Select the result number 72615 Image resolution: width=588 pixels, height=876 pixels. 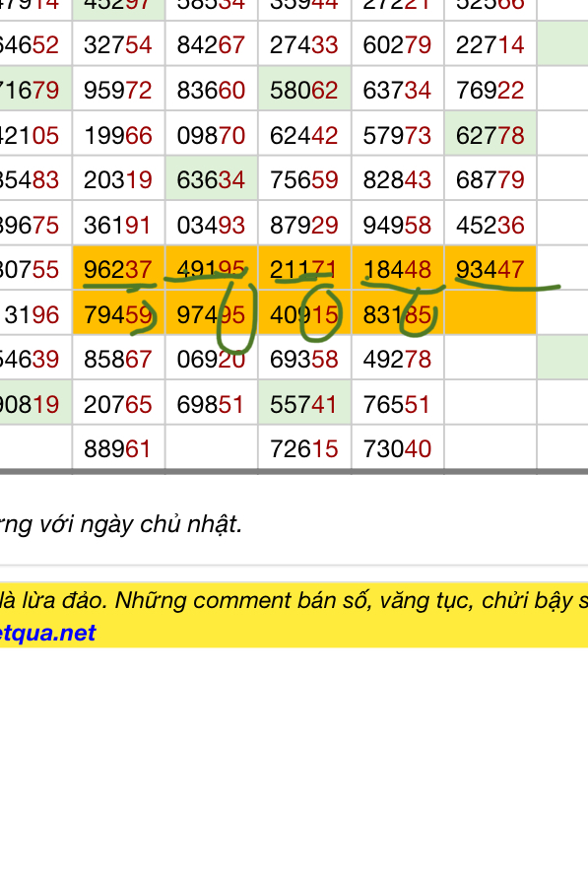tap(304, 448)
